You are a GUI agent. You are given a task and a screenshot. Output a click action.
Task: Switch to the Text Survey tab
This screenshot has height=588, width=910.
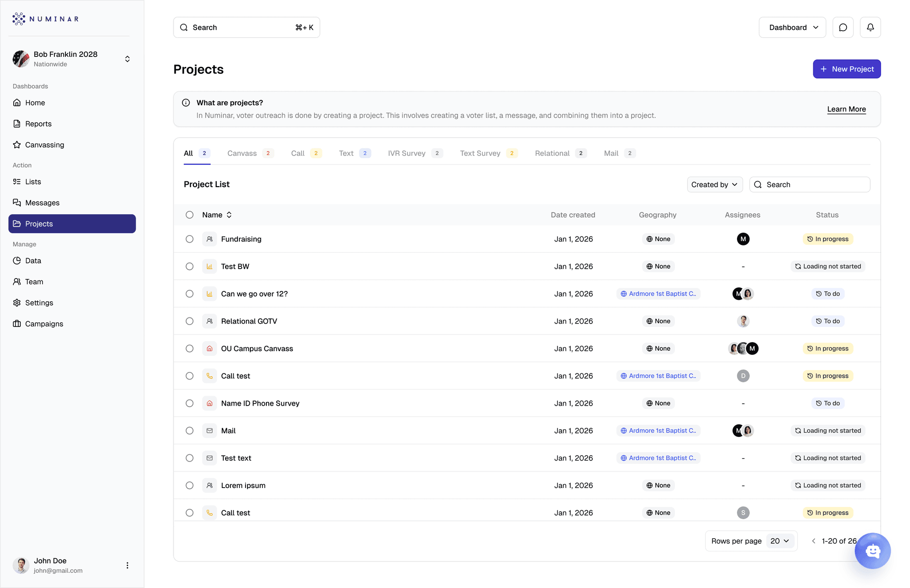point(489,154)
